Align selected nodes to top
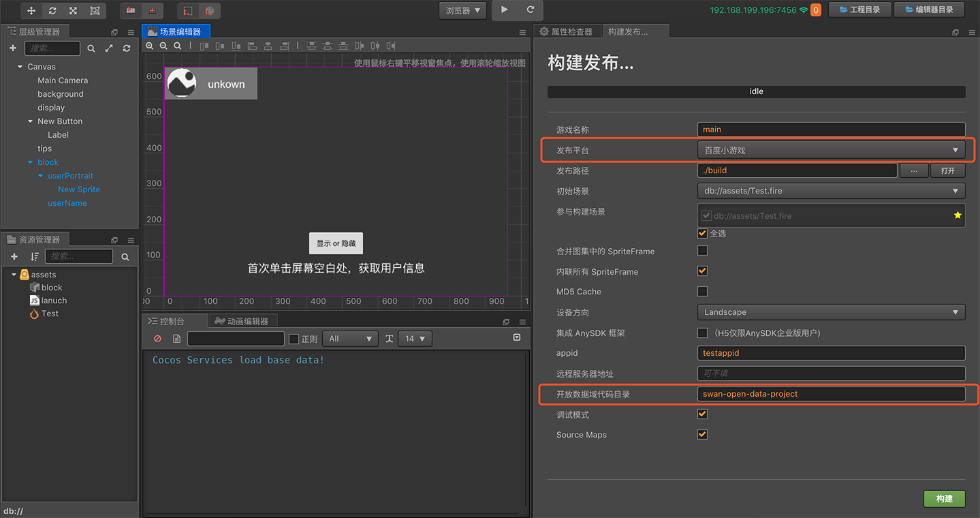Viewport: 980px width, 518px height. [x=204, y=46]
